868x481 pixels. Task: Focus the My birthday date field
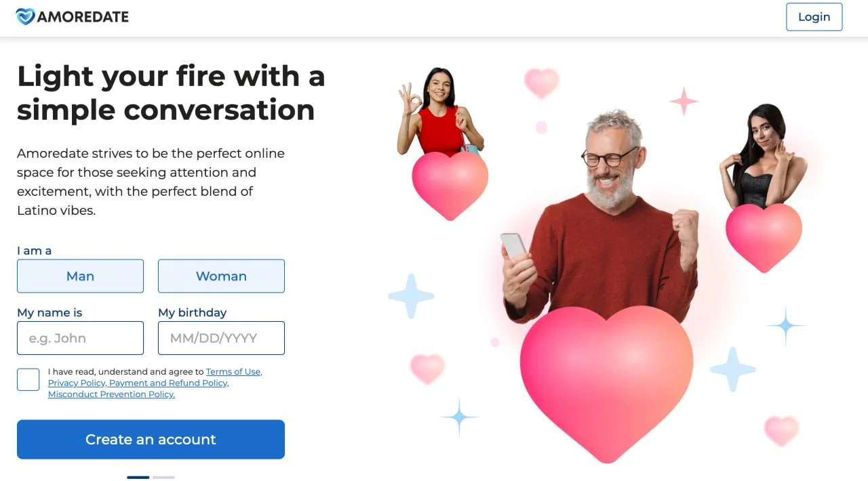click(x=221, y=338)
